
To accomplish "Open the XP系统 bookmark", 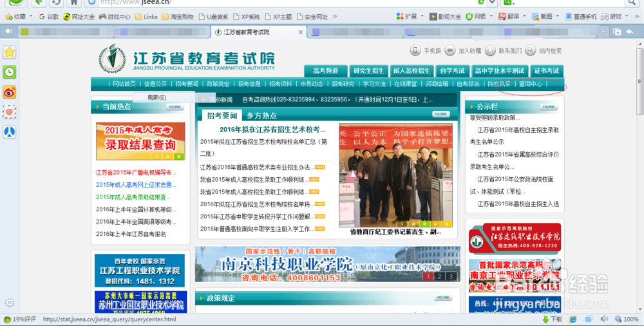I will pos(247,17).
